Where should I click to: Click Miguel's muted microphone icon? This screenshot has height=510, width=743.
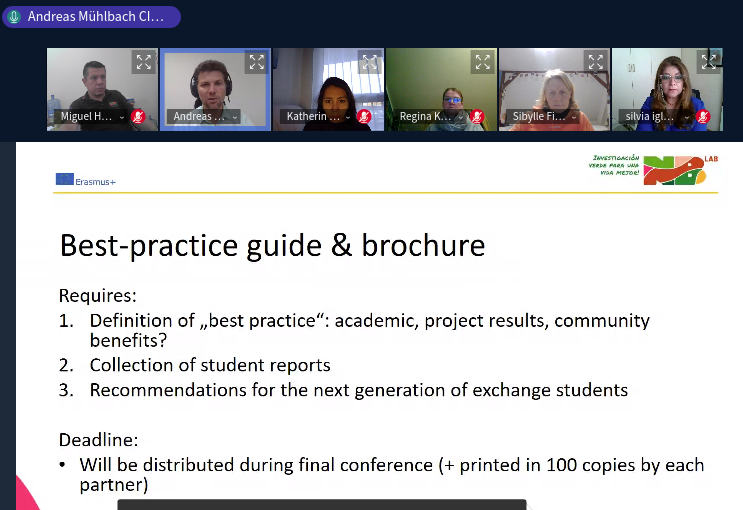coord(138,116)
